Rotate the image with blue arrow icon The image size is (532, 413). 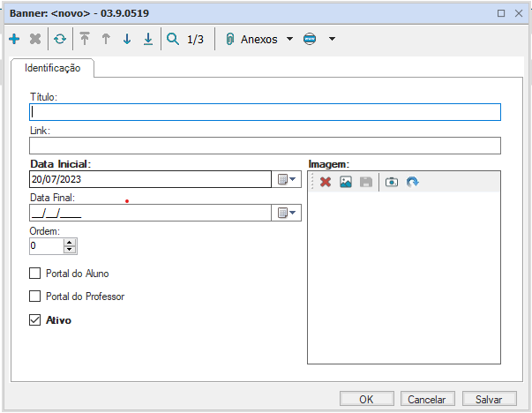click(412, 182)
